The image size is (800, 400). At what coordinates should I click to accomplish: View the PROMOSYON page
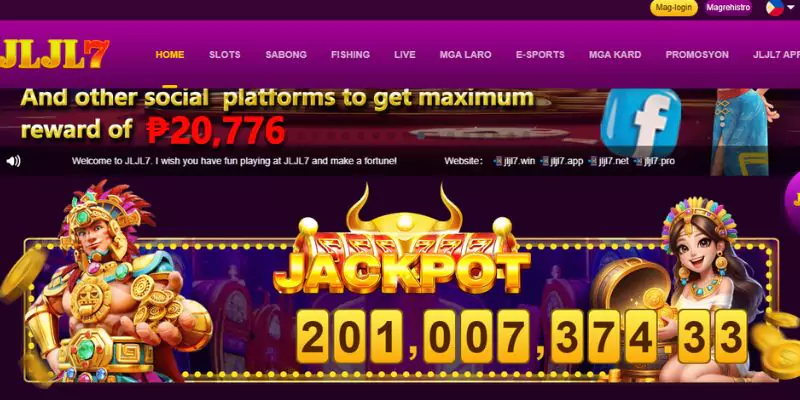coord(697,55)
